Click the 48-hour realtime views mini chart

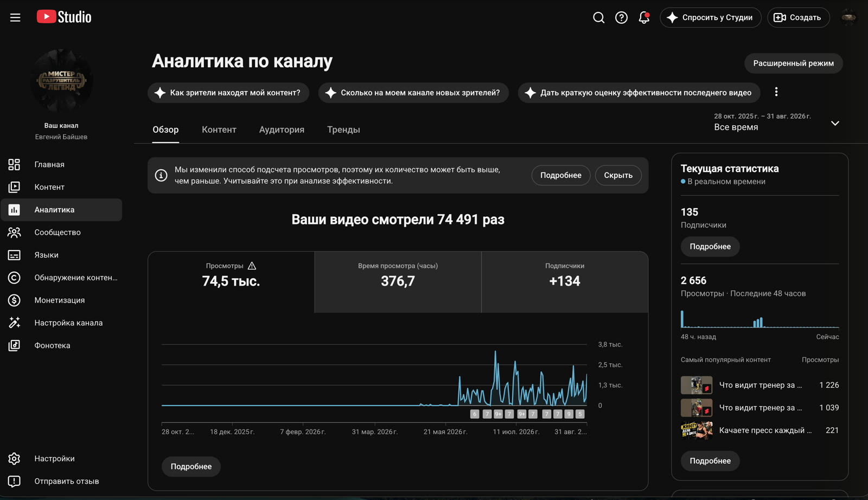click(759, 319)
